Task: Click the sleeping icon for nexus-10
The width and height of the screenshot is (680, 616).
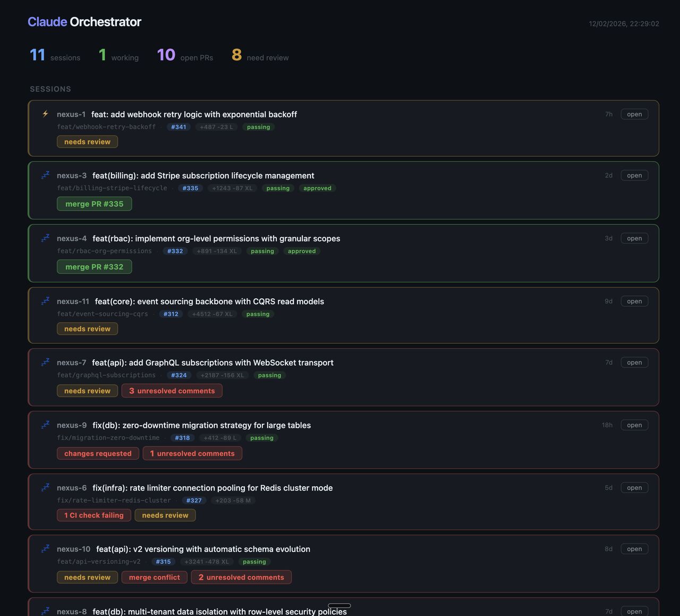Action: click(x=45, y=549)
